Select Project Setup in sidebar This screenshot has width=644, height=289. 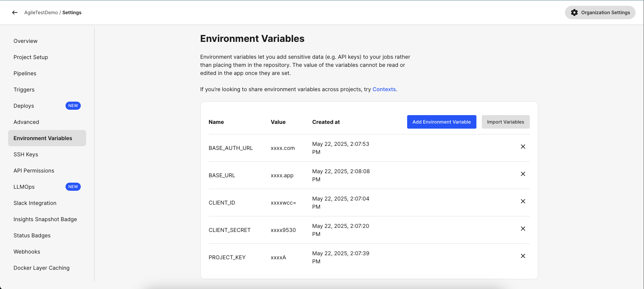point(31,57)
